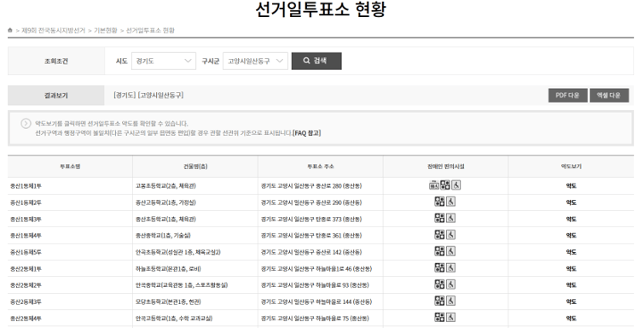Click address ending 하늘마을로 93 (중산동)
Image resolution: width=644 pixels, height=328 pixels.
[x=315, y=284]
